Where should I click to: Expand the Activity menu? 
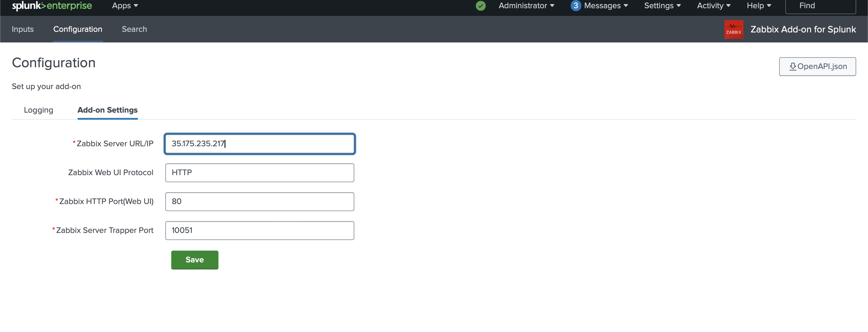click(714, 6)
